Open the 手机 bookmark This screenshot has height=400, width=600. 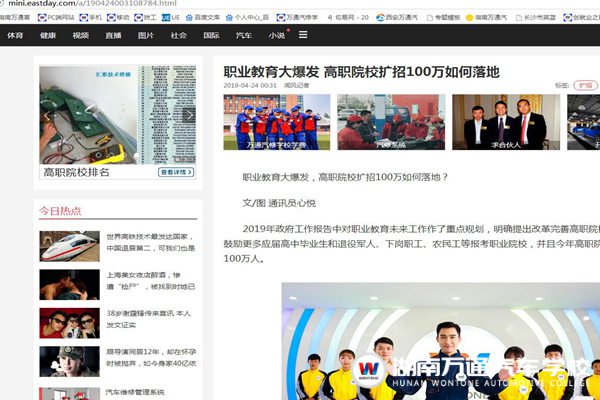(90, 17)
